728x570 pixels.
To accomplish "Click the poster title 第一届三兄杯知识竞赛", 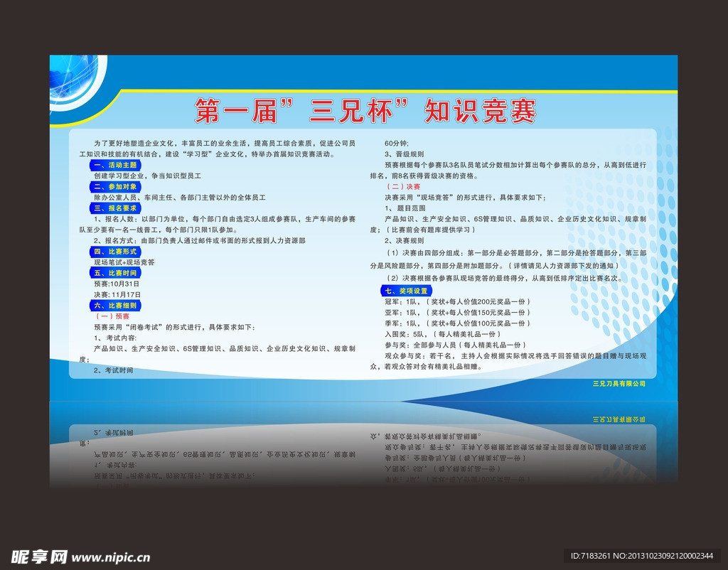I will point(365,111).
